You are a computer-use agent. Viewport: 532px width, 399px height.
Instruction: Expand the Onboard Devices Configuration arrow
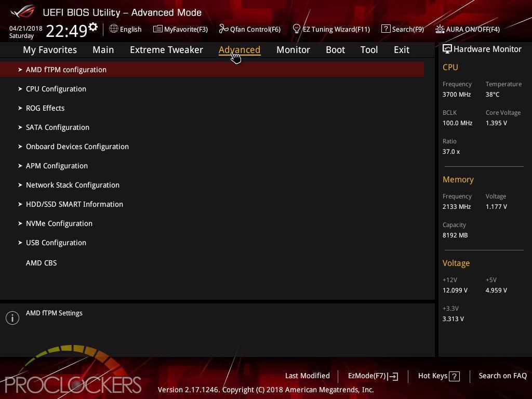[20, 147]
